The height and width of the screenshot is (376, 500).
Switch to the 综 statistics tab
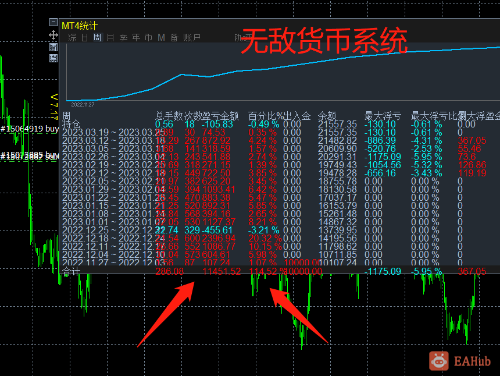tap(72, 38)
